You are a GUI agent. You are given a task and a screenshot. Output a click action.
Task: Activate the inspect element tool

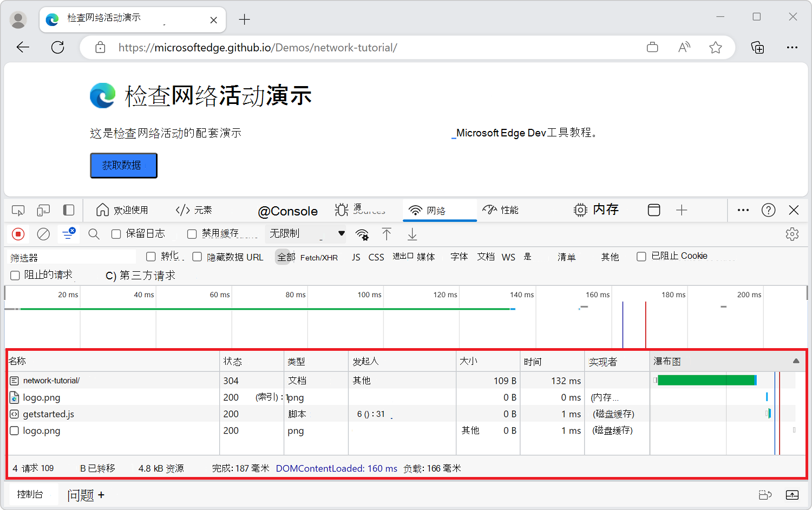click(18, 210)
